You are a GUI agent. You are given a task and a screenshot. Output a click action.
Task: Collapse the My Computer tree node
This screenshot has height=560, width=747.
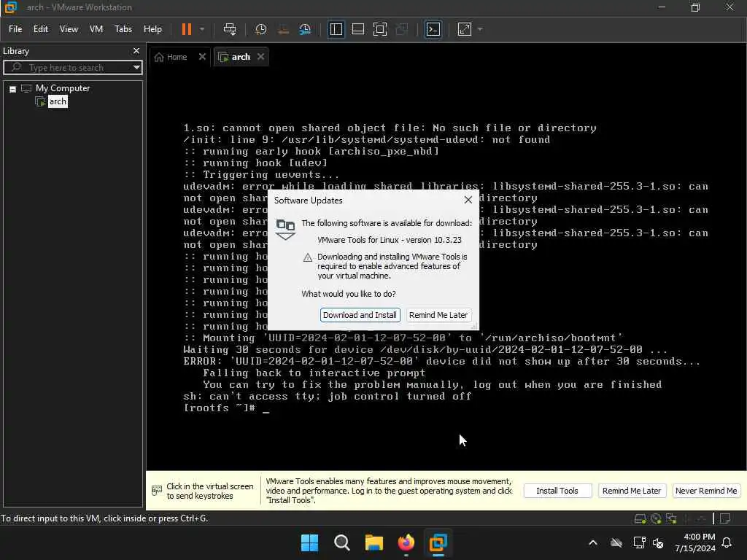click(13, 88)
